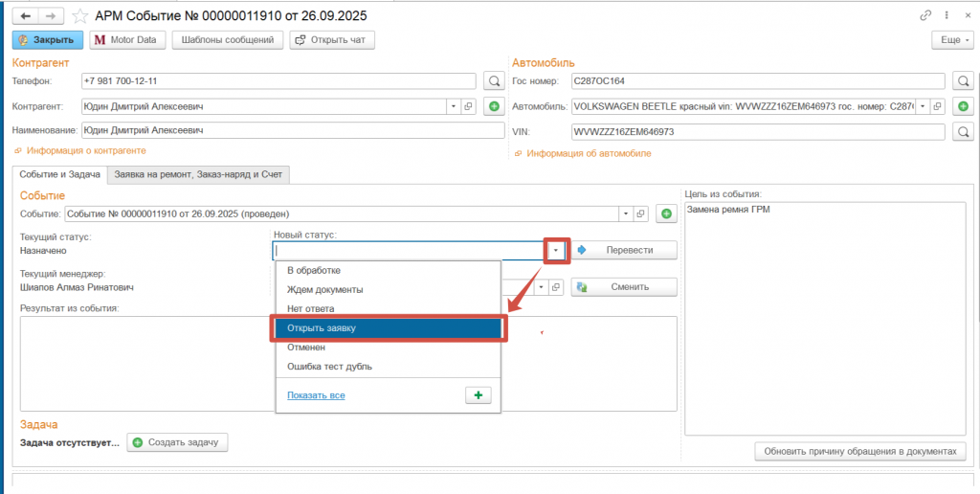
Task: Click the Создать задачу button
Action: pos(177,442)
